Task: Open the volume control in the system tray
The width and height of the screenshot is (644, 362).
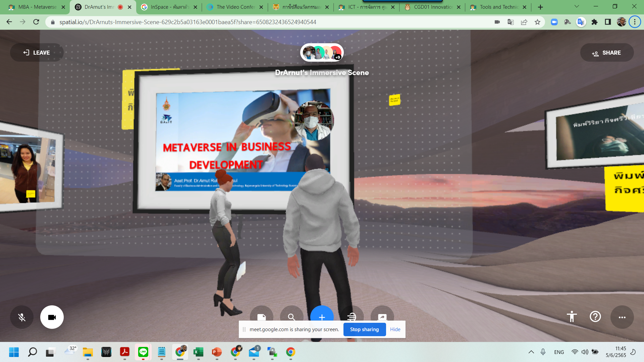Action: coord(585,352)
